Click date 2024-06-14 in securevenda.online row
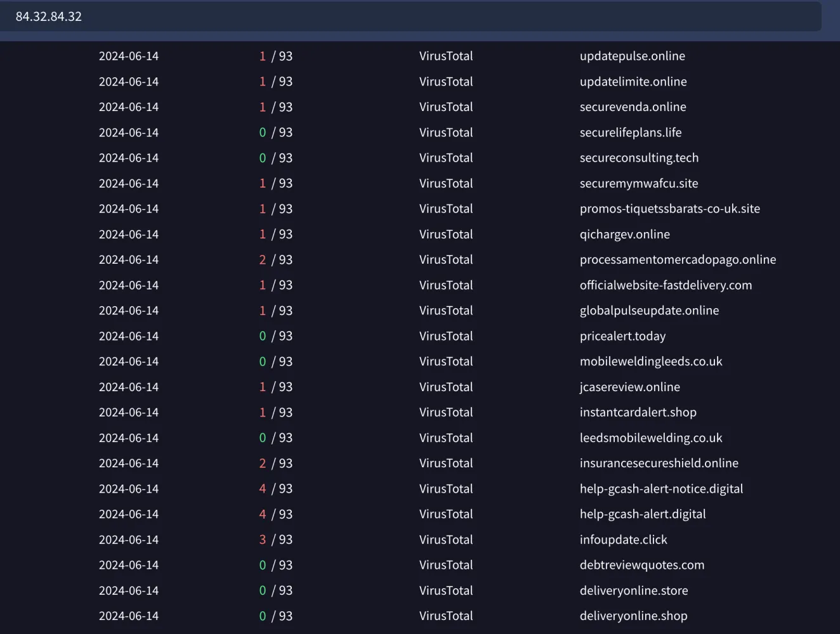The image size is (840, 634). pos(129,107)
